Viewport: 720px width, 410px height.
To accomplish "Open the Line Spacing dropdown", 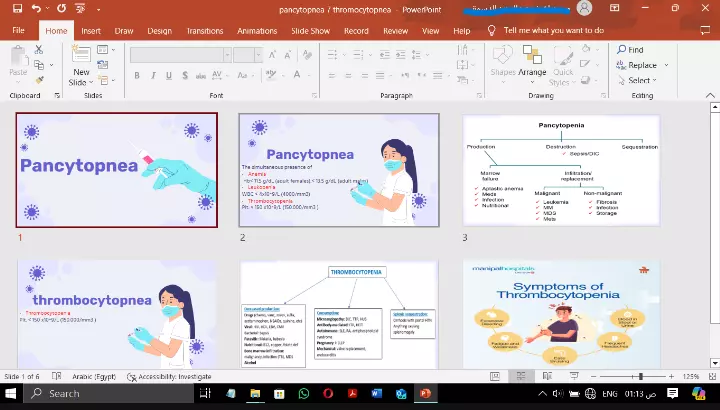I will click(x=419, y=55).
